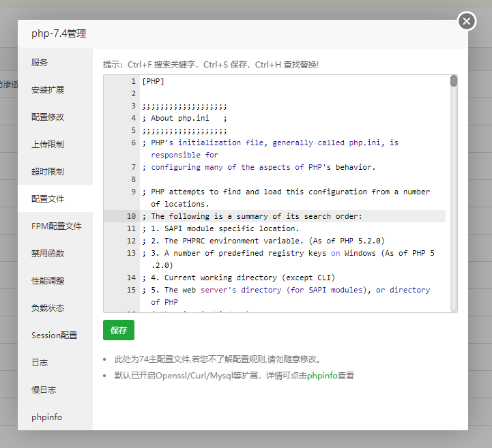Image resolution: width=492 pixels, height=448 pixels.
Task: Click line '4. Current working directory (except CLI)'
Action: tap(238, 278)
